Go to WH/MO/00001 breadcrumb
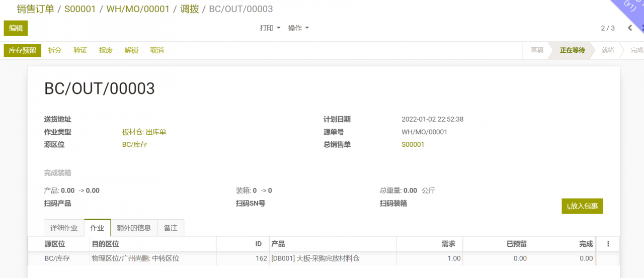This screenshot has height=278, width=644. 138,9
